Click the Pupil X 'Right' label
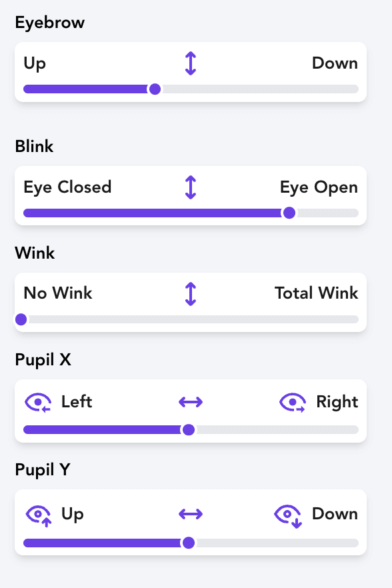Screen dimensions: 392x588 [337, 402]
